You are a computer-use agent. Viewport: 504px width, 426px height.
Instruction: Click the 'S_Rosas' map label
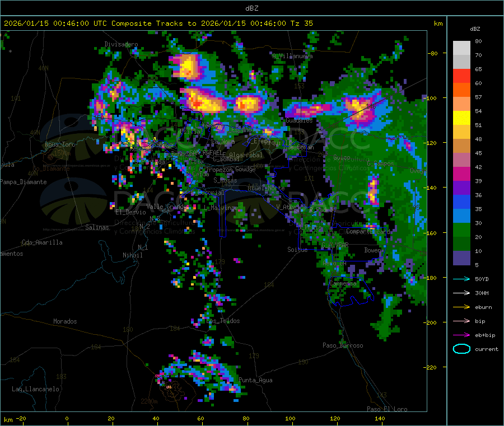pyautogui.click(x=225, y=181)
